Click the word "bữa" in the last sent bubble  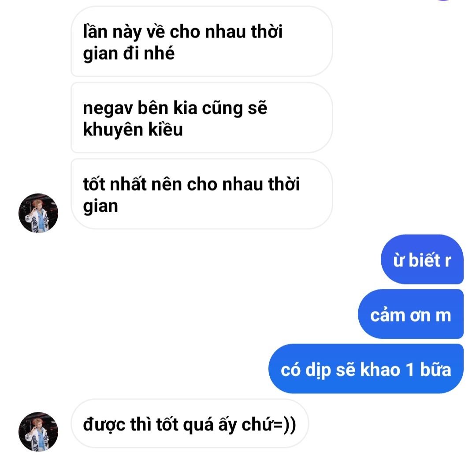(x=435, y=370)
